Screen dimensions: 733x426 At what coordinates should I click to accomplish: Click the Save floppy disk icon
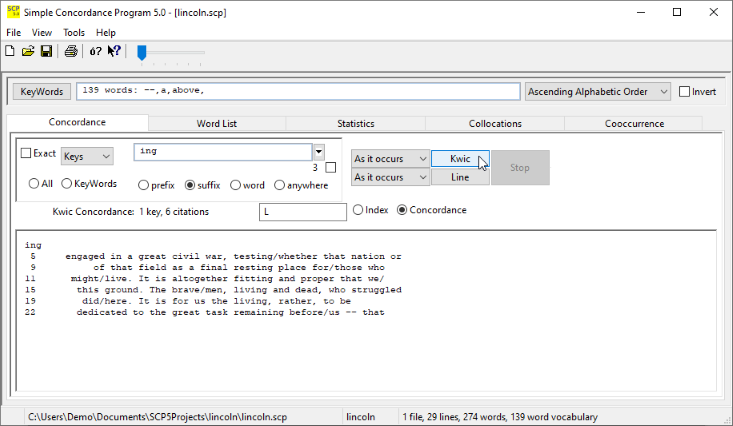pos(46,51)
